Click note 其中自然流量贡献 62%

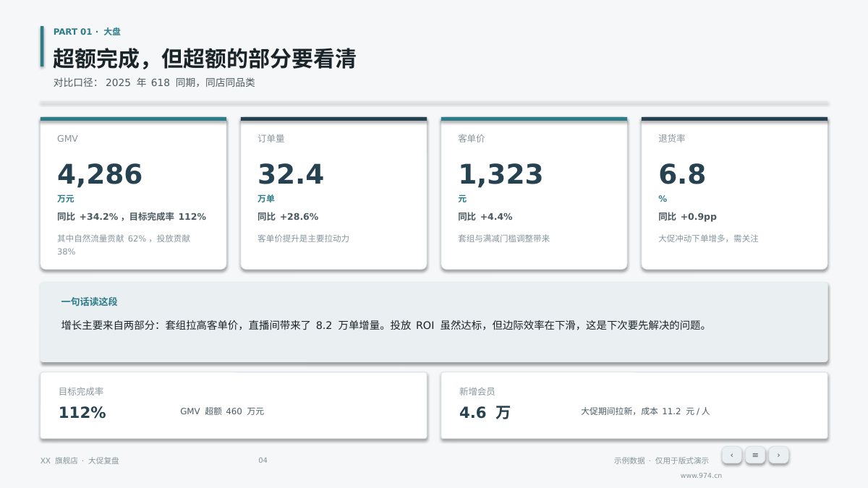pos(102,238)
